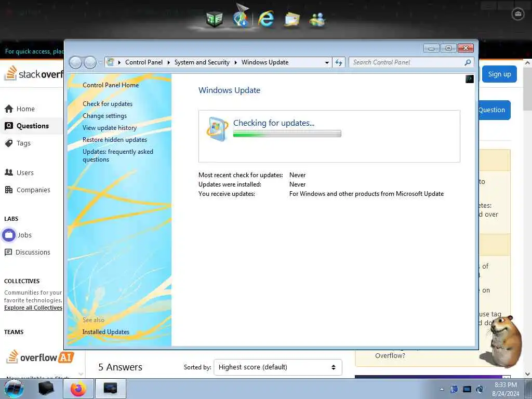Open the Windows Start orb

point(14,389)
